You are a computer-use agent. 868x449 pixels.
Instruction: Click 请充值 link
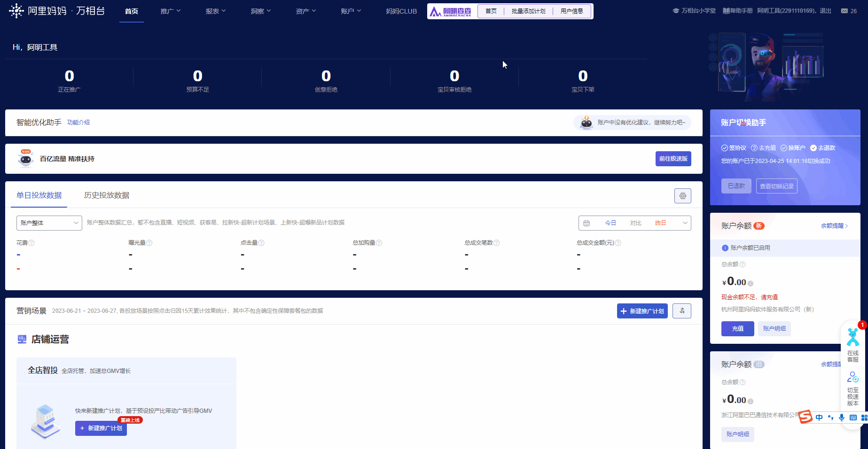(769, 297)
